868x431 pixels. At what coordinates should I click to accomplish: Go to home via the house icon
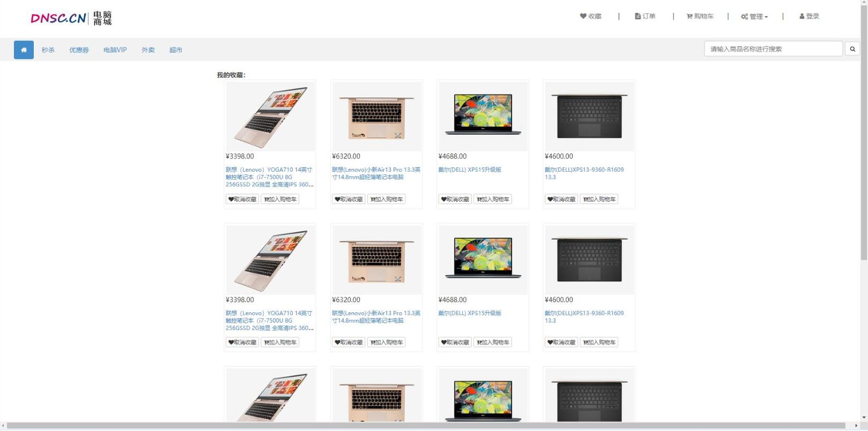pyautogui.click(x=24, y=50)
